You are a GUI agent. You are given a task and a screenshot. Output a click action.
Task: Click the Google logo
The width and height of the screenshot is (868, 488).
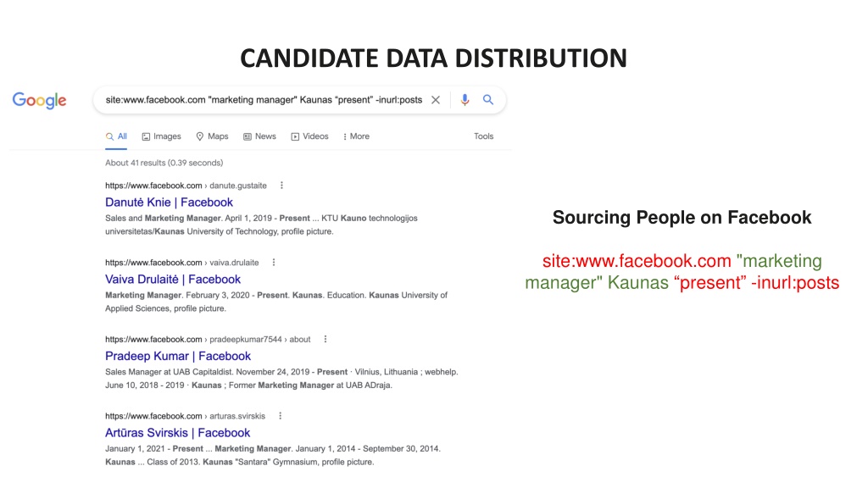coord(39,100)
